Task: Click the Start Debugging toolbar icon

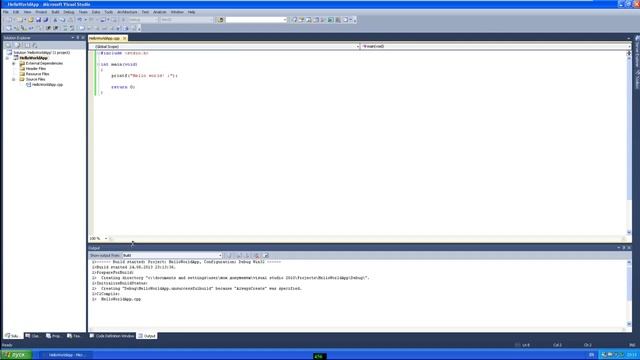Action: 123,20
